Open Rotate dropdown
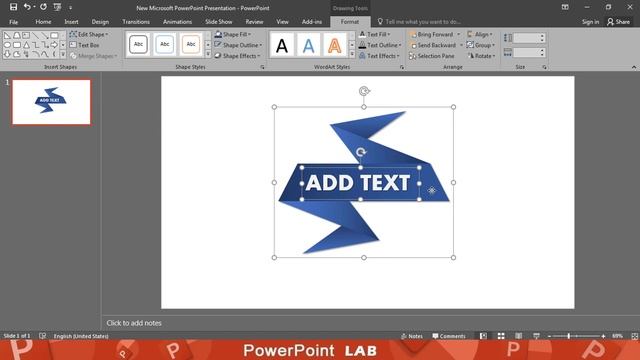Screen dimensions: 640x360 (x=481, y=56)
